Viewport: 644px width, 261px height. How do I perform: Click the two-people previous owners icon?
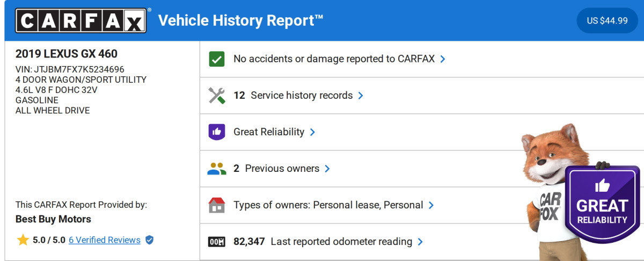tap(216, 169)
